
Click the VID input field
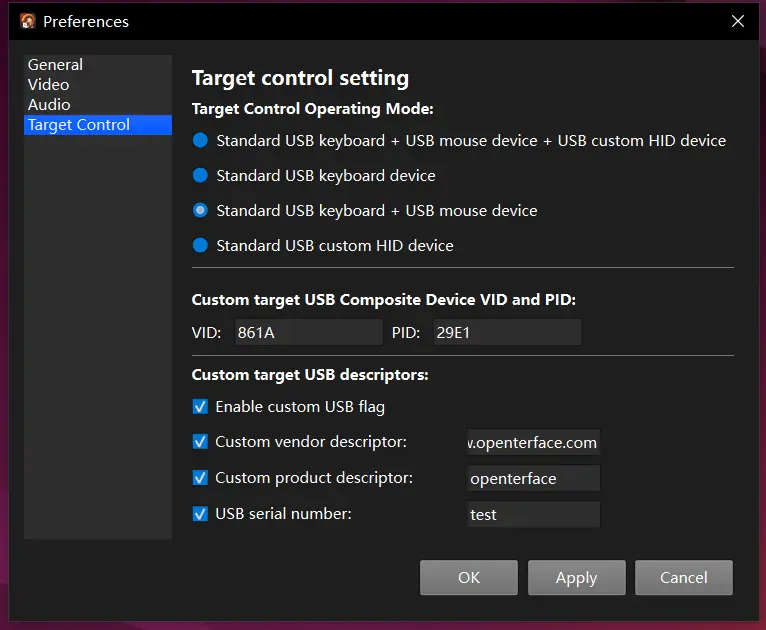307,333
